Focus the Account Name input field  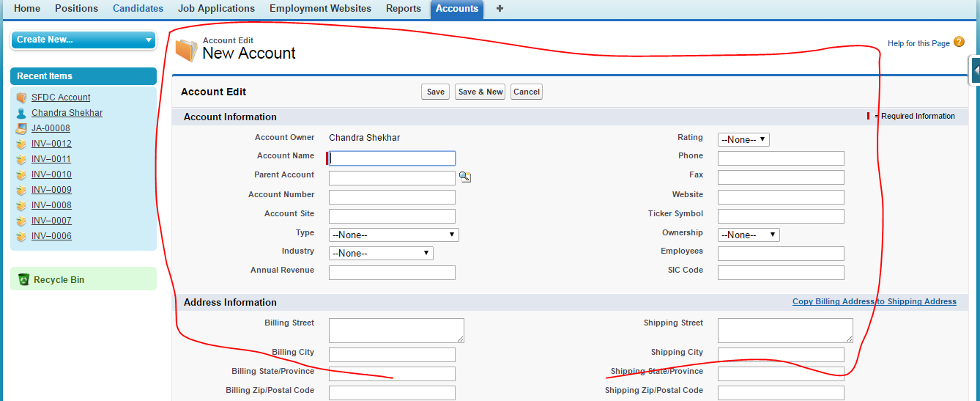[x=393, y=158]
